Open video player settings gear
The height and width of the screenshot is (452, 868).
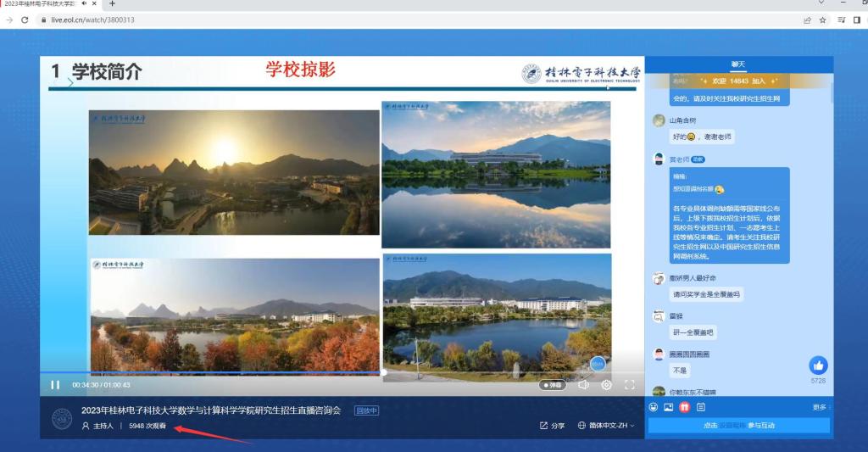pos(607,385)
